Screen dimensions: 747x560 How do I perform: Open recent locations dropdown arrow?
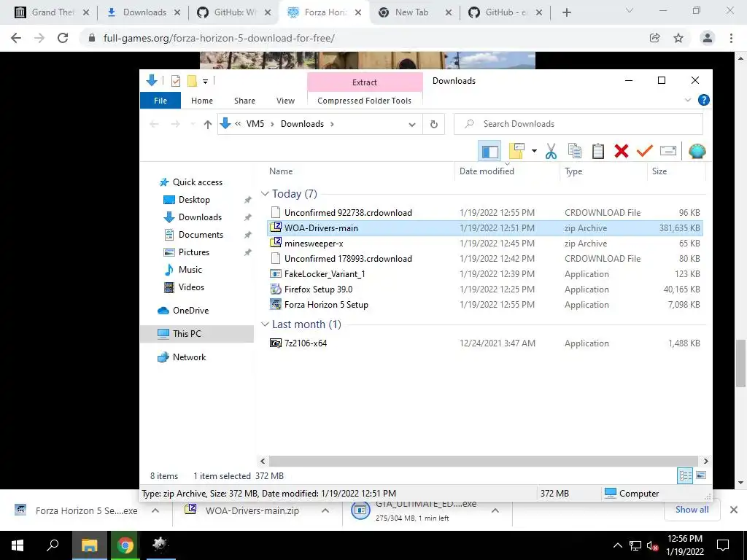(193, 124)
